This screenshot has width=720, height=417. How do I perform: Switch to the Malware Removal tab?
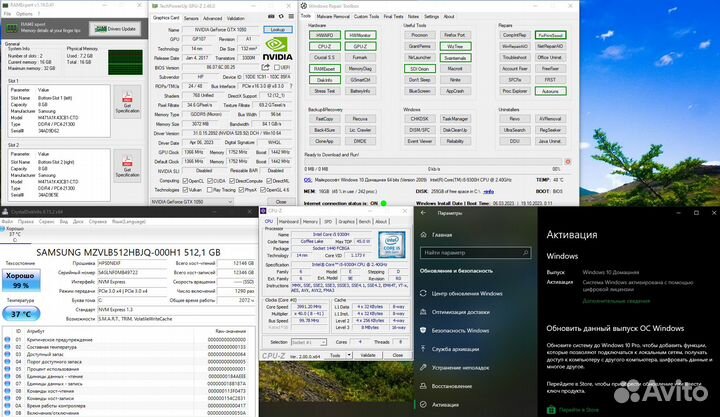[x=333, y=17]
